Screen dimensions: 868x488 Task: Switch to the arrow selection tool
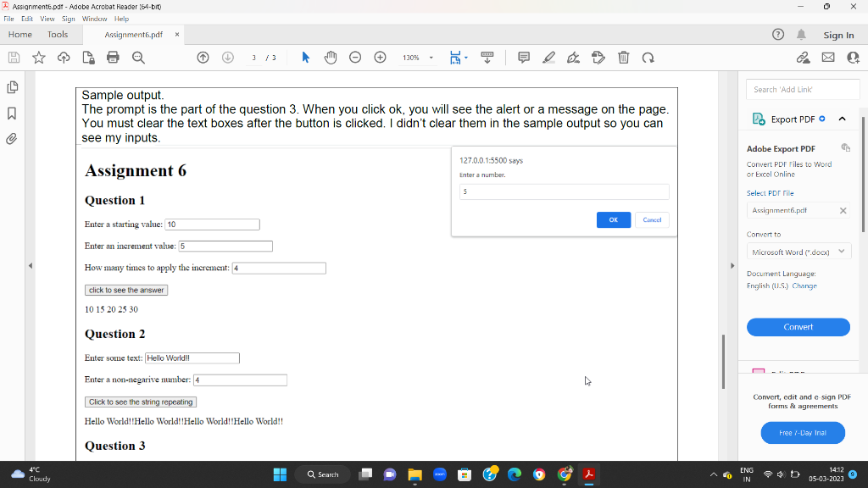(305, 57)
